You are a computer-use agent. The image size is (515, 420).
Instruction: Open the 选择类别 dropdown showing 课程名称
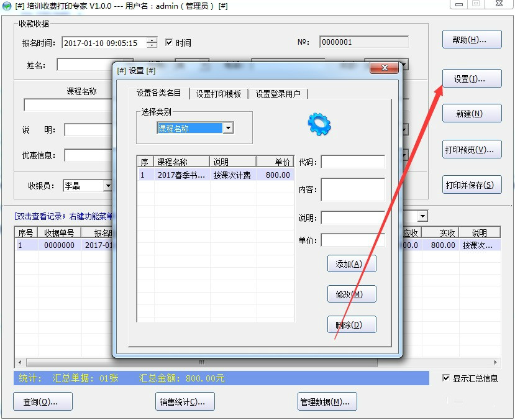(x=228, y=128)
